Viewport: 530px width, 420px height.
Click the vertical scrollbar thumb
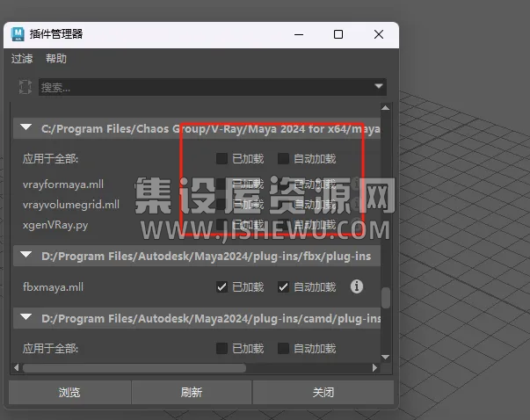pyautogui.click(x=385, y=298)
